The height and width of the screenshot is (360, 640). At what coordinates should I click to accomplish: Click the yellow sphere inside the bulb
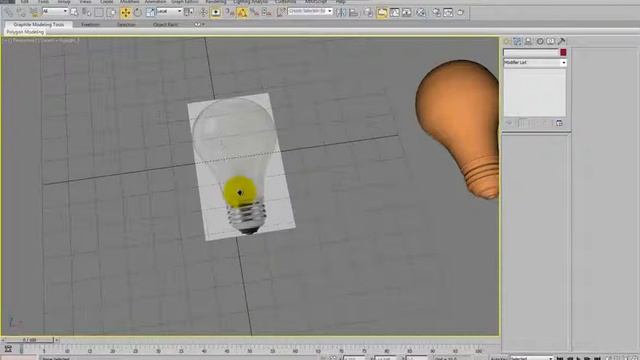[240, 191]
